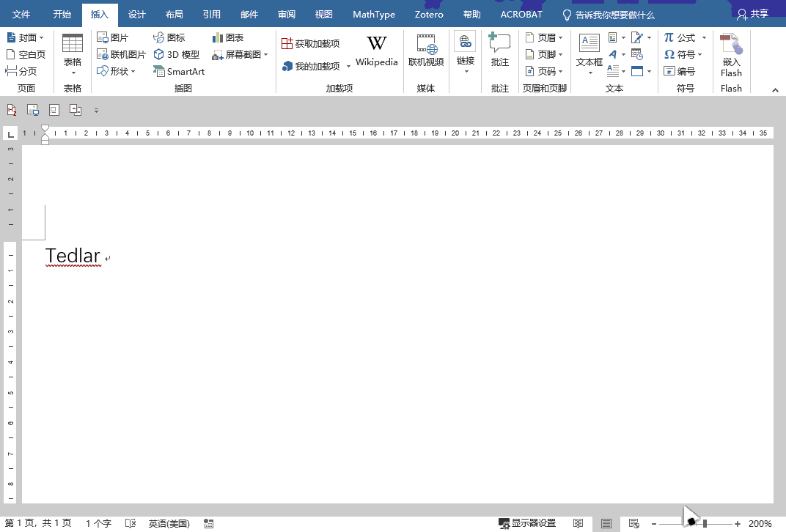Insert a chart (图表)
786x532 pixels.
point(232,37)
